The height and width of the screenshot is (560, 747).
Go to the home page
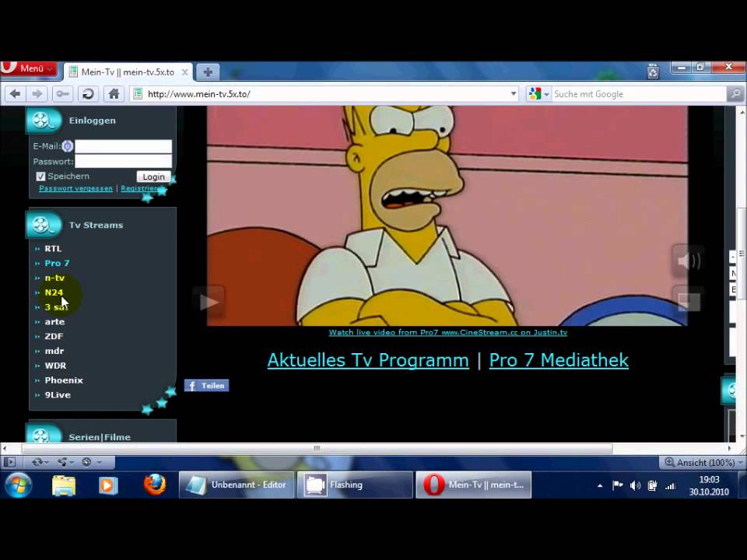[x=114, y=94]
